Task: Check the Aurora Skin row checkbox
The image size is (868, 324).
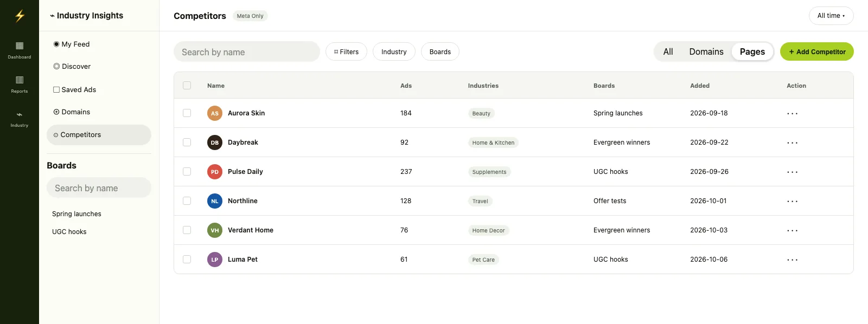Action: pos(187,113)
